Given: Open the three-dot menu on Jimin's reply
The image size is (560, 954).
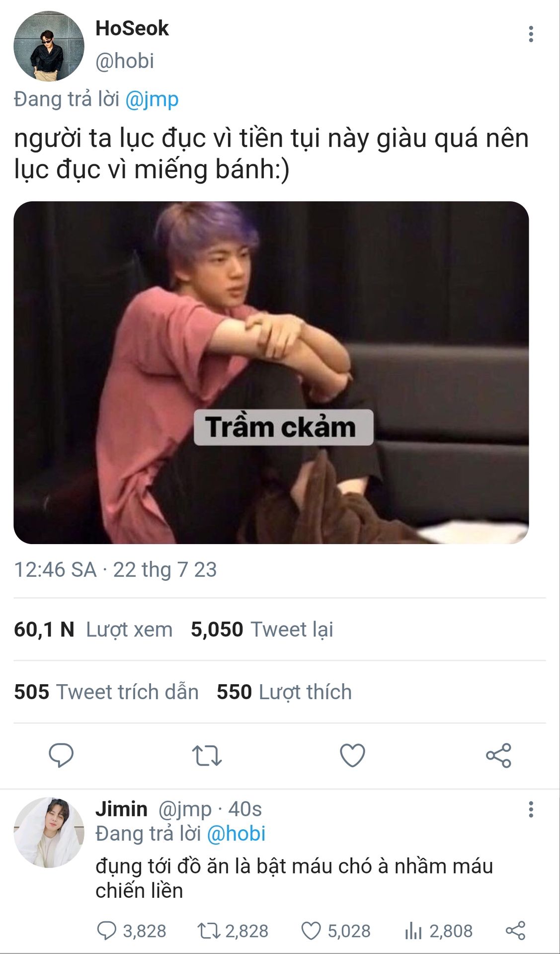Looking at the screenshot, I should click(x=531, y=809).
